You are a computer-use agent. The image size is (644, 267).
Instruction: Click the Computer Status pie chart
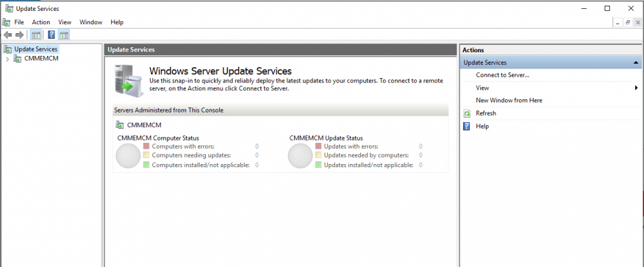pyautogui.click(x=128, y=156)
